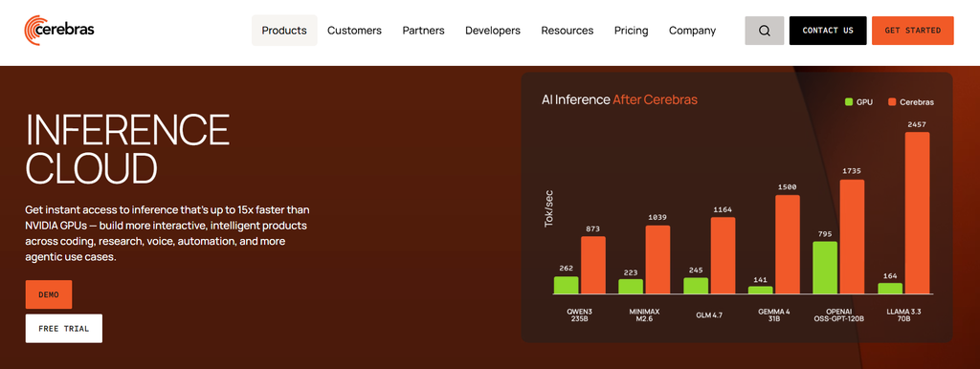Click the INFERENCE CLOUD heading
Image resolution: width=980 pixels, height=369 pixels.
pos(127,148)
